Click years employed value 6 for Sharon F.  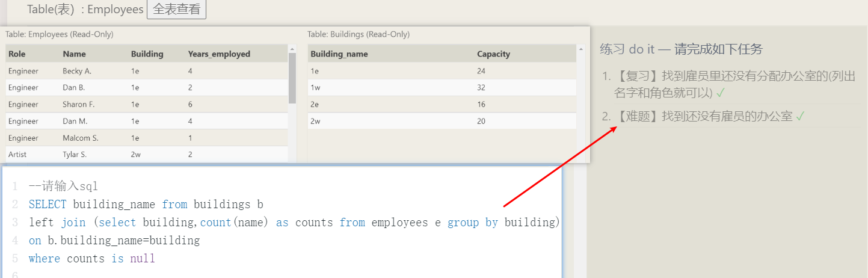click(190, 105)
